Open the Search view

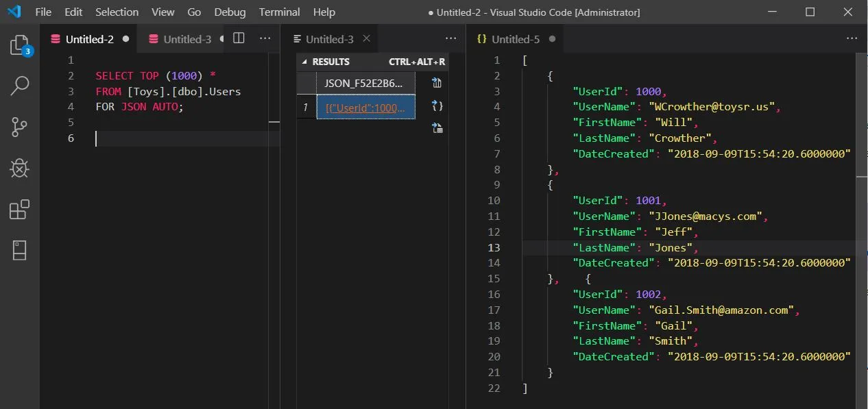coord(19,86)
